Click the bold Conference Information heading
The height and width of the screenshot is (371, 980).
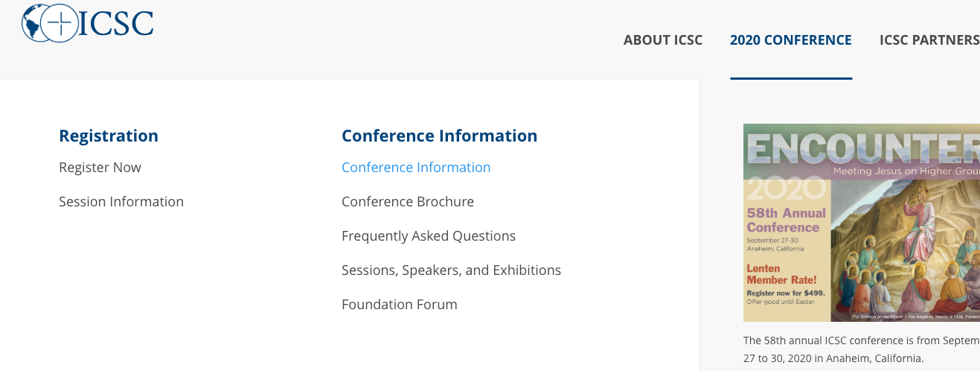coord(439,136)
